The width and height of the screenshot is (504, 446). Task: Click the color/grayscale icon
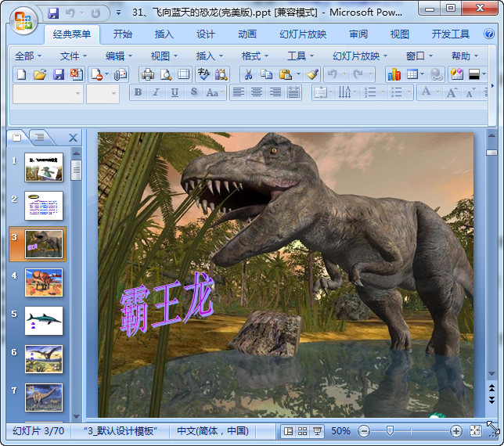point(474,74)
